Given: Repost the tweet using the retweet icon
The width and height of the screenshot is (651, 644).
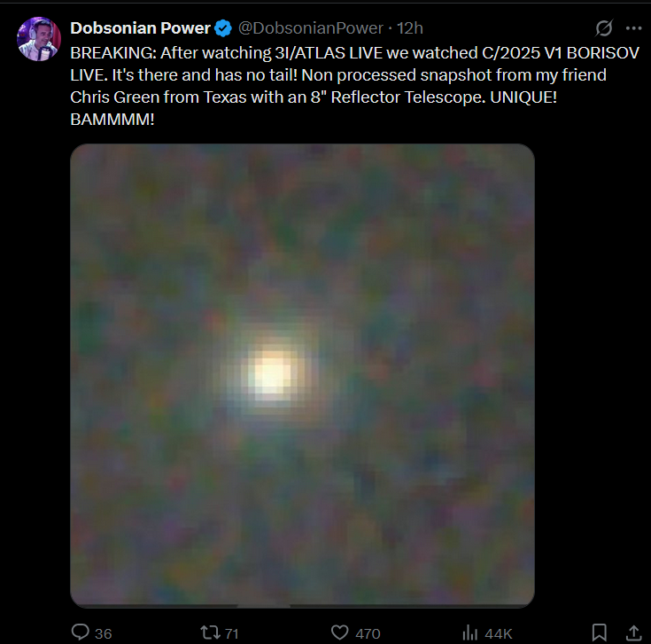Looking at the screenshot, I should pos(210,632).
